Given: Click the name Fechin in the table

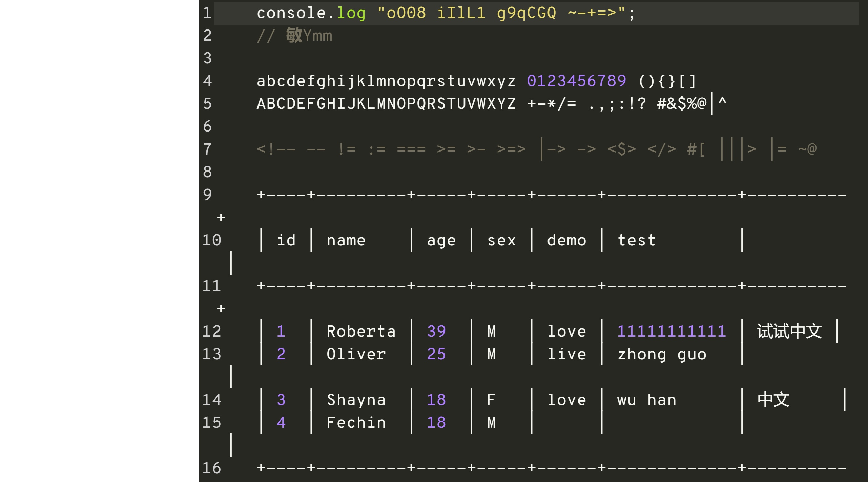Looking at the screenshot, I should tap(356, 423).
